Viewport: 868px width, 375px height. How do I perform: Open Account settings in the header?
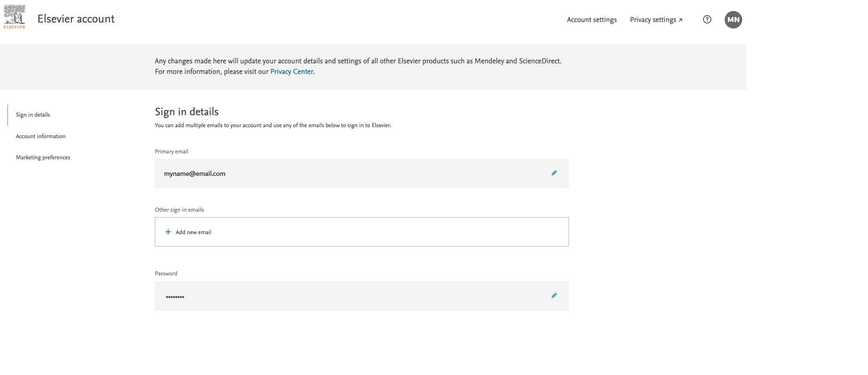[591, 20]
